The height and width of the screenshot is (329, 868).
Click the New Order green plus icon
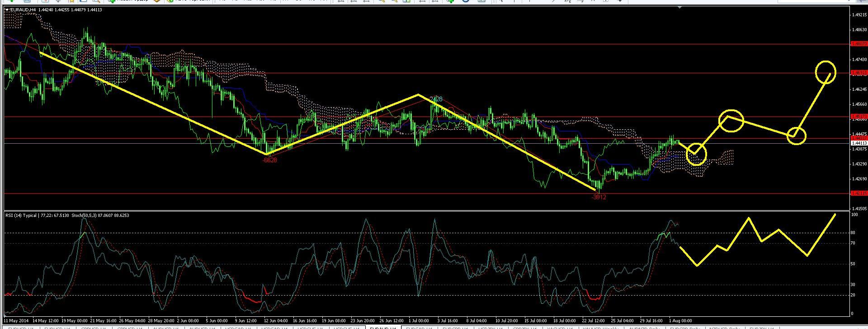point(112,1)
